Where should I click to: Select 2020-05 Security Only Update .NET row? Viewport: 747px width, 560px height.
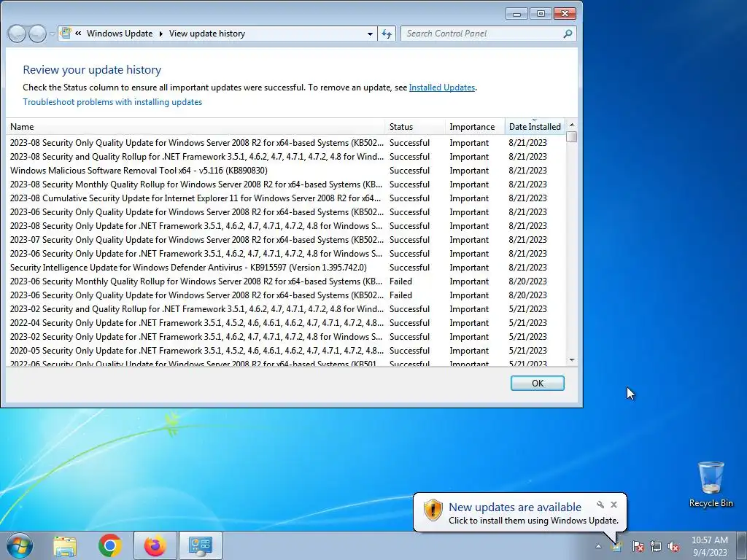coord(286,351)
